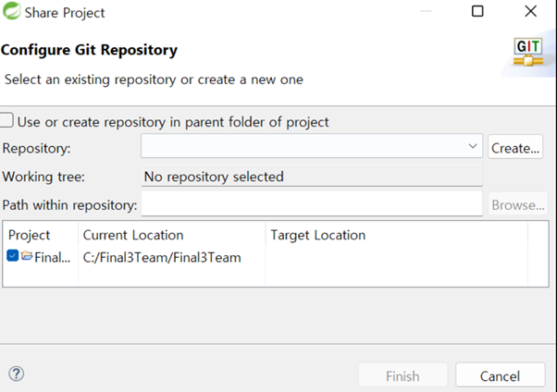Click the Create... repository button
The width and height of the screenshot is (557, 392).
[x=515, y=147]
